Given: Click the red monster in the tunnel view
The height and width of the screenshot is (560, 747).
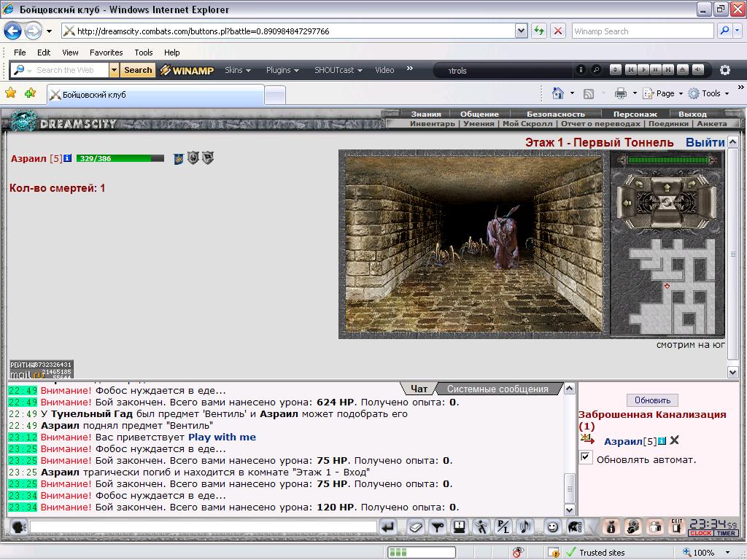Looking at the screenshot, I should click(x=503, y=237).
